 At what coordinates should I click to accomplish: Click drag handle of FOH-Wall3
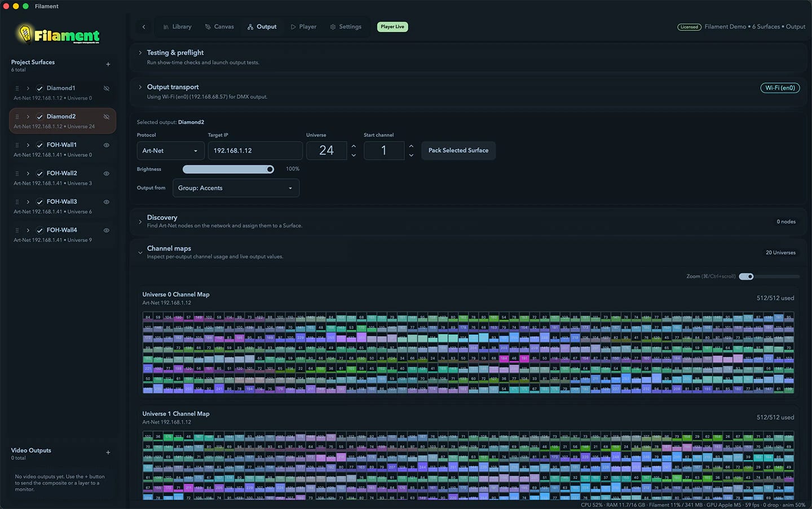[17, 201]
